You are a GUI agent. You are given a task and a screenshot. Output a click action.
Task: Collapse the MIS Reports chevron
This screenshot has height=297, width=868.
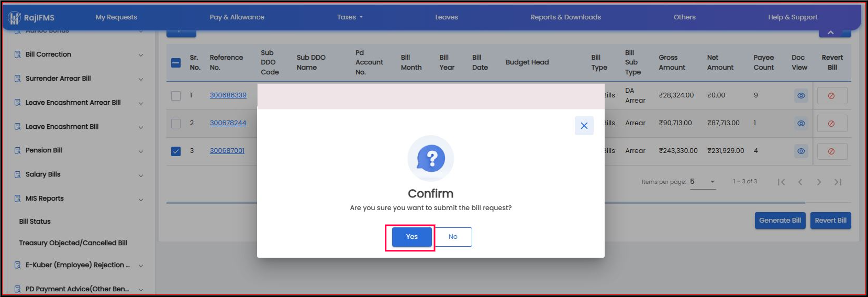[x=141, y=200]
